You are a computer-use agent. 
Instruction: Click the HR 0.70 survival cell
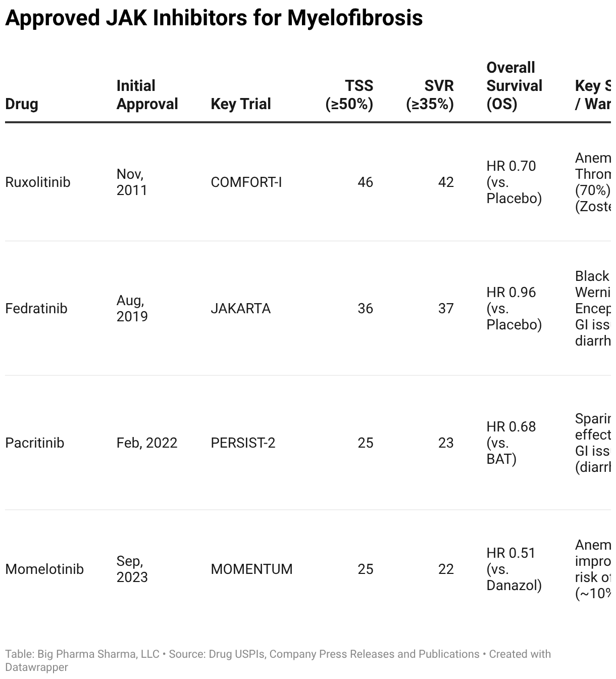[514, 182]
